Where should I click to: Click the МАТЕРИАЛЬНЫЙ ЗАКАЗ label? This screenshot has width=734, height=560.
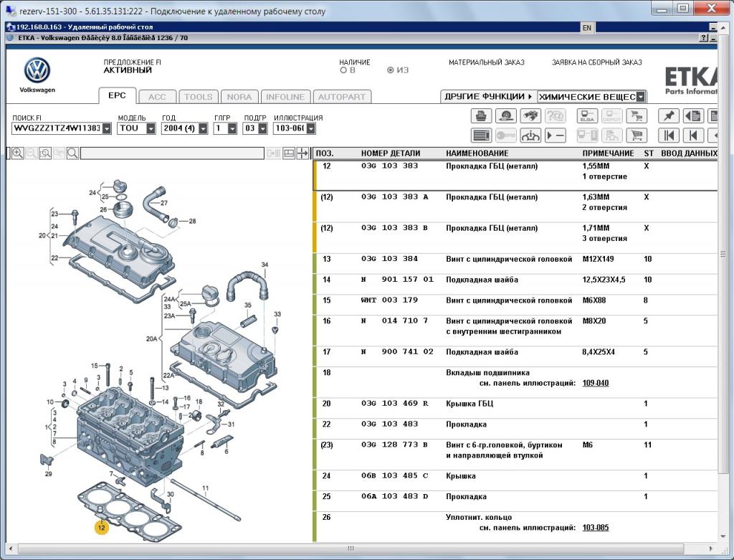click(x=487, y=62)
